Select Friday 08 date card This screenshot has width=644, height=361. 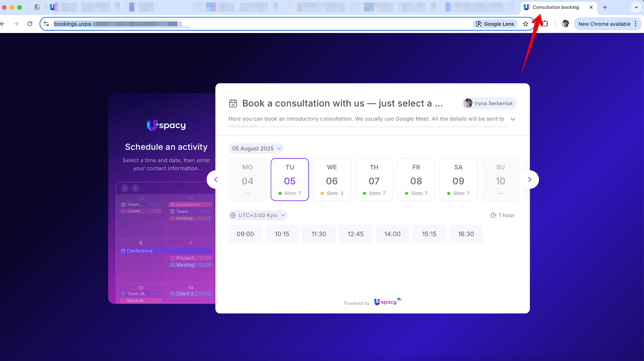[416, 180]
